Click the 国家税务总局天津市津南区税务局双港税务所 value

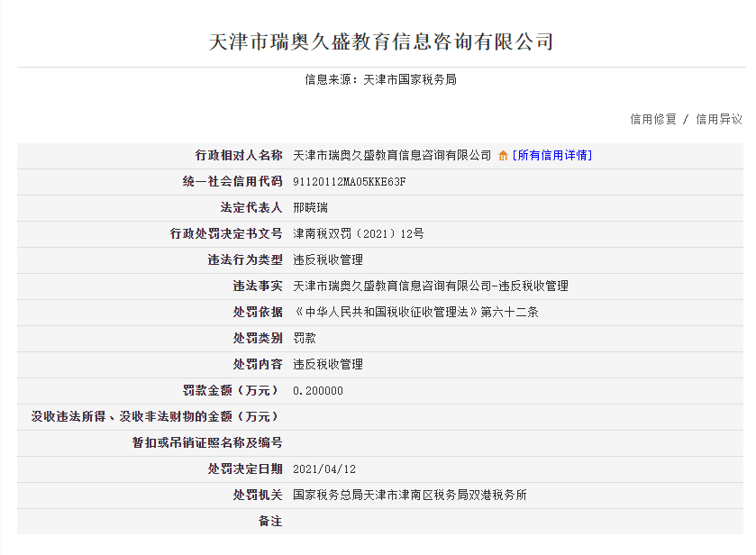[410, 495]
